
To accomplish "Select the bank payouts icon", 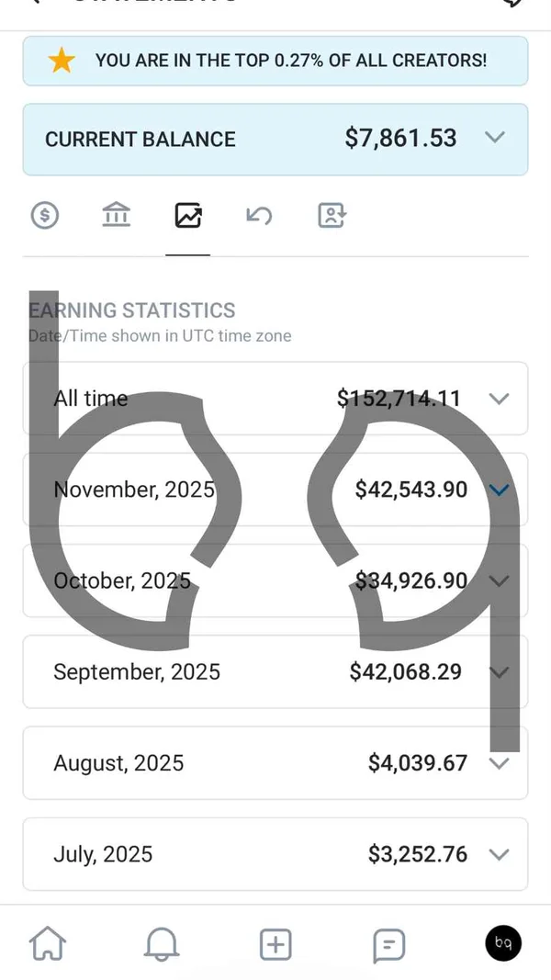I will pos(116,215).
